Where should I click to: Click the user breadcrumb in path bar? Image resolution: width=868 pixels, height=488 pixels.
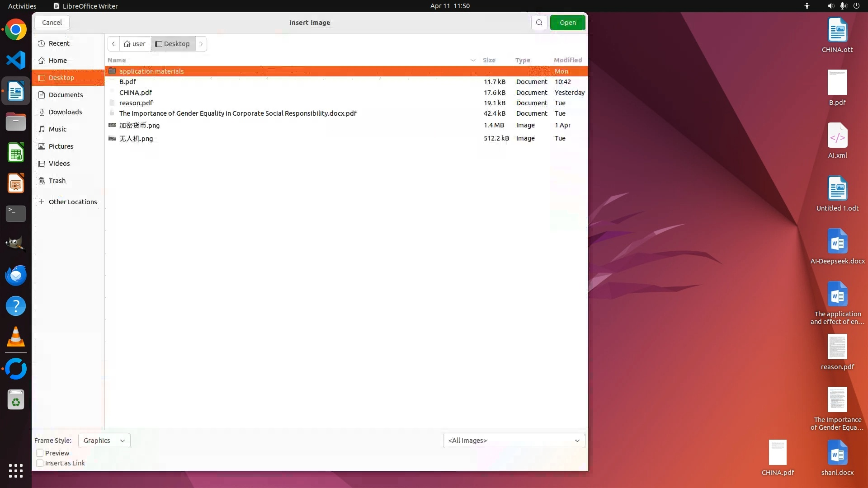pos(135,44)
